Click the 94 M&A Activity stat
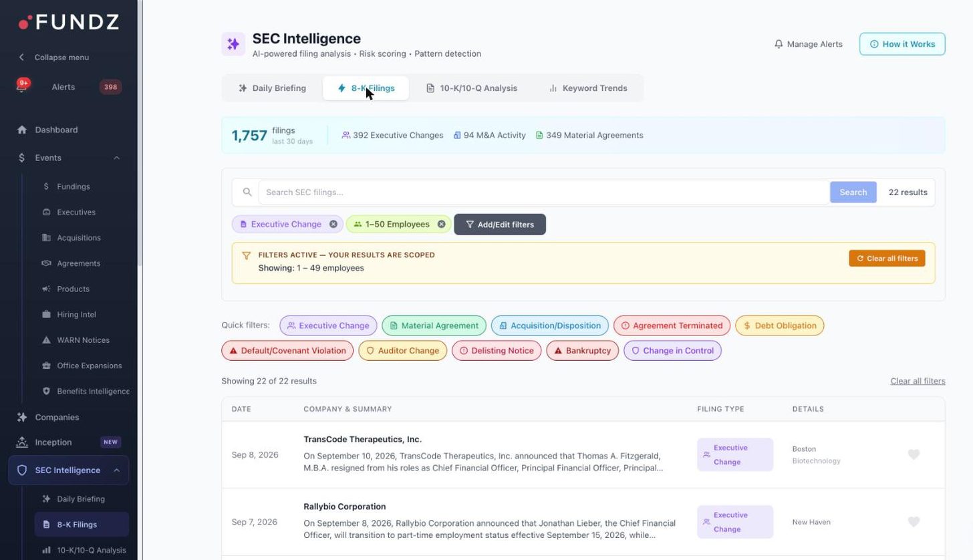973x560 pixels. pyautogui.click(x=489, y=136)
